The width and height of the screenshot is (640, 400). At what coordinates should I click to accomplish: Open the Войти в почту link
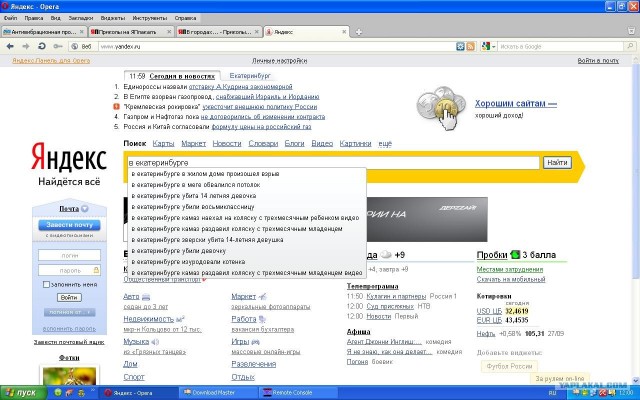(x=598, y=60)
